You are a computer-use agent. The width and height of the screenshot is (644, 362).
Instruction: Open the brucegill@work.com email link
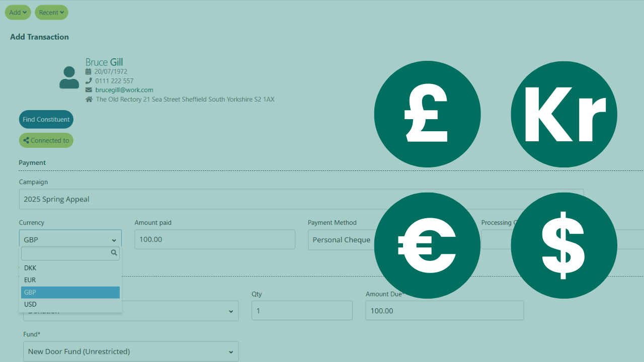[x=124, y=90]
